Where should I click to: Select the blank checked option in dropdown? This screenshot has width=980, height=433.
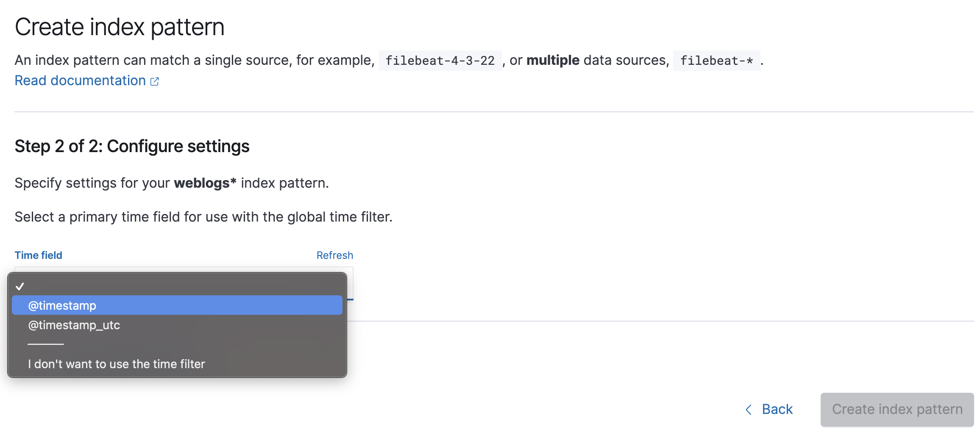177,286
